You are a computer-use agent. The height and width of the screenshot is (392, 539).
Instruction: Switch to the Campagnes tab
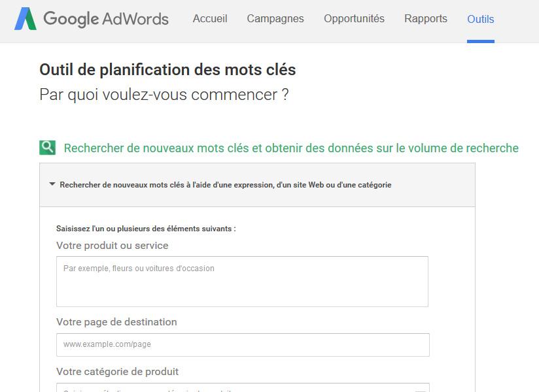coord(275,18)
